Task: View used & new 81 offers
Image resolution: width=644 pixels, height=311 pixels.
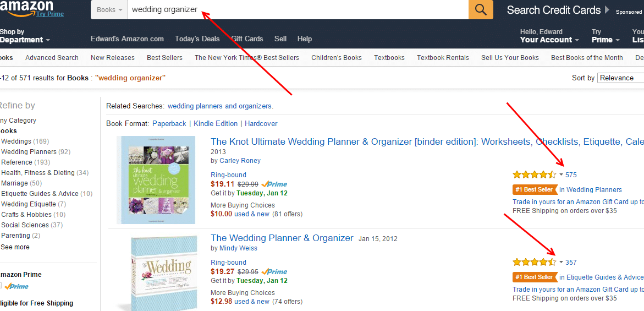Action: coord(252,214)
